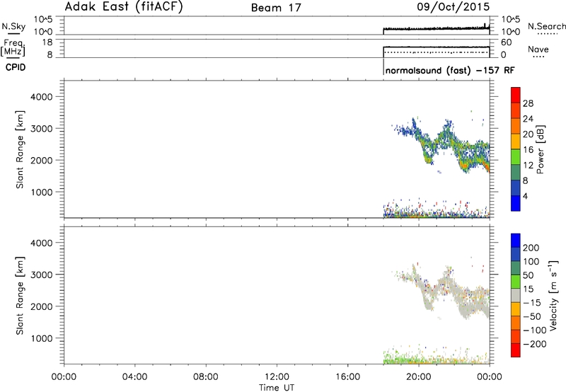
Task: Click the '2000' tick on velocity panel
Action: click(41, 306)
